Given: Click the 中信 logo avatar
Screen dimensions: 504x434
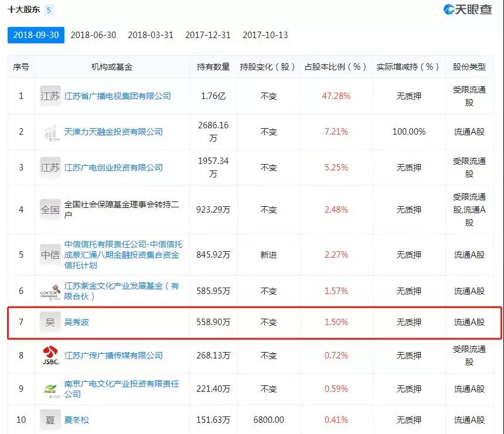Looking at the screenshot, I should 50,255.
